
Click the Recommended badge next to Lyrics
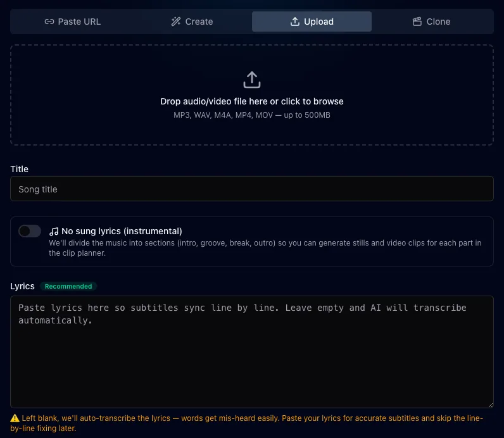(68, 286)
